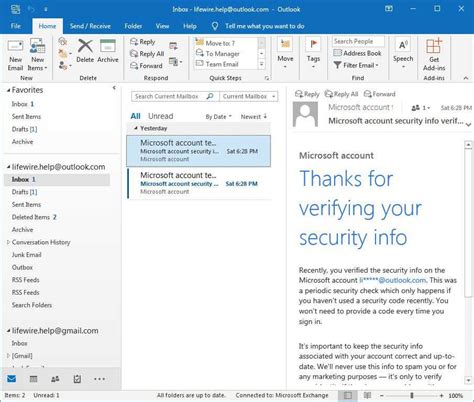The width and height of the screenshot is (474, 402).
Task: Switch to Reading view in the status bar
Action: click(x=367, y=395)
